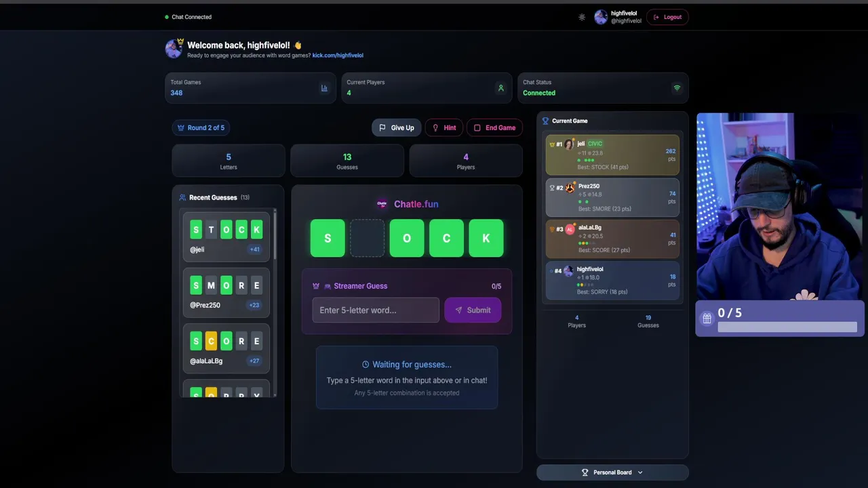Screen dimensions: 868x488
Task: Click the Waiting for guesses clock icon
Action: (x=366, y=365)
